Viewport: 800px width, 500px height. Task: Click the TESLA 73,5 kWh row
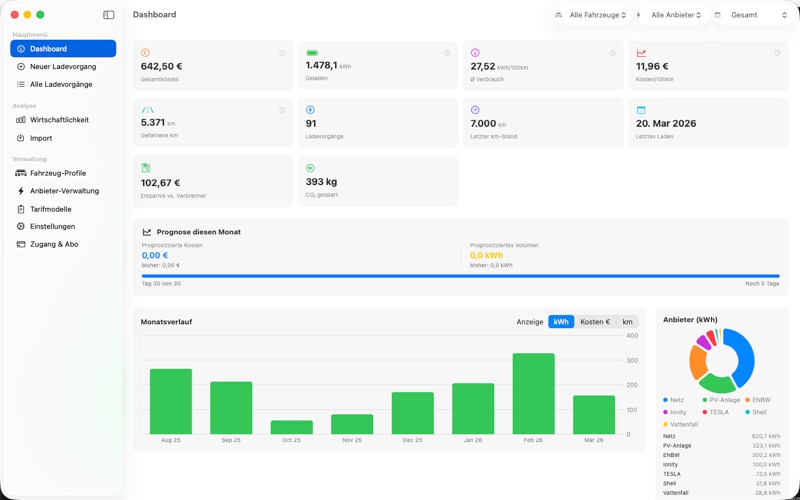coord(721,474)
